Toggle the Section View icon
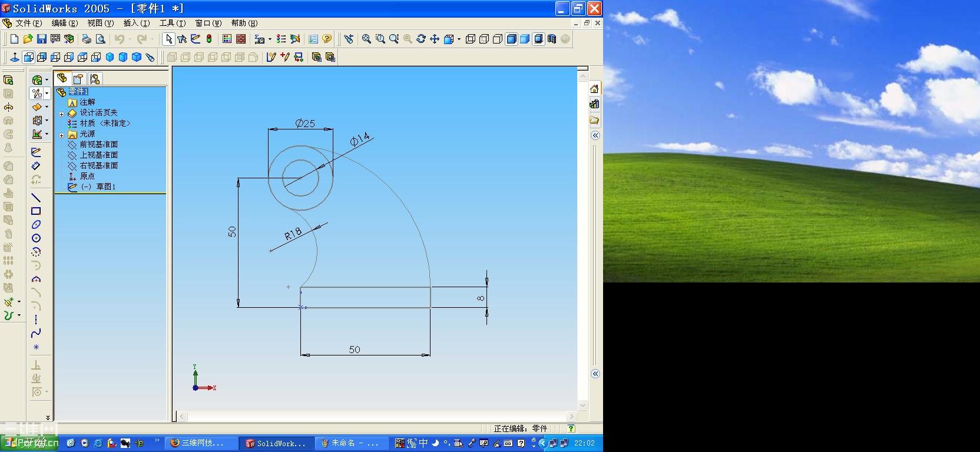 [x=552, y=39]
